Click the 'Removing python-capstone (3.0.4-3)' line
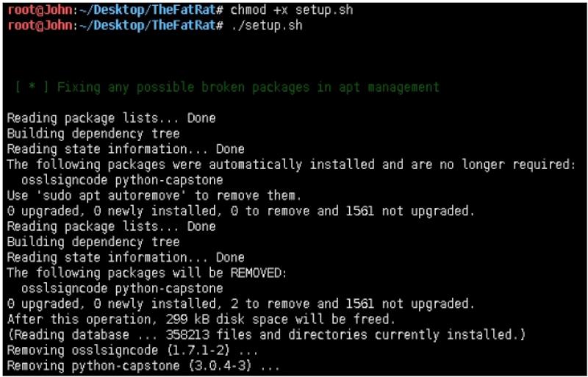588x377 pixels. click(144, 365)
